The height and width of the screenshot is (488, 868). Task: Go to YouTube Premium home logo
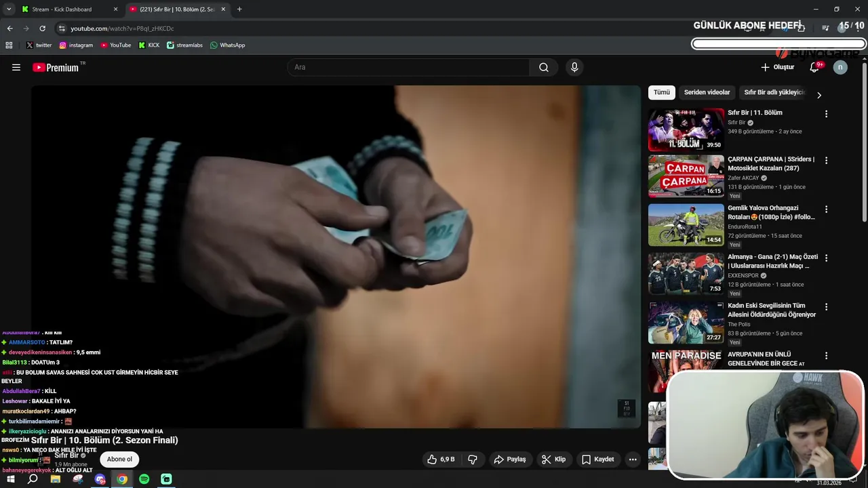[x=56, y=67]
